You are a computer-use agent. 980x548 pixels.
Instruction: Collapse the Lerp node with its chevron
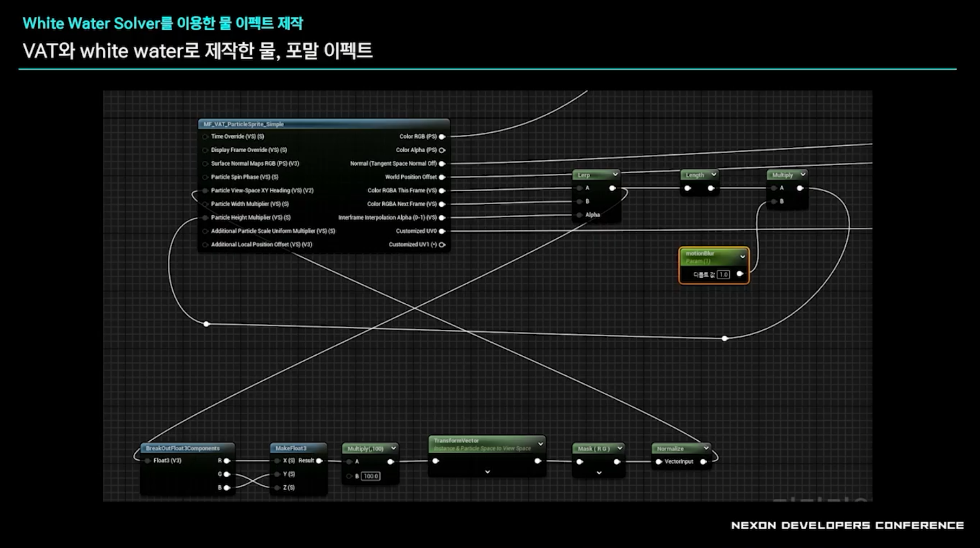(615, 174)
